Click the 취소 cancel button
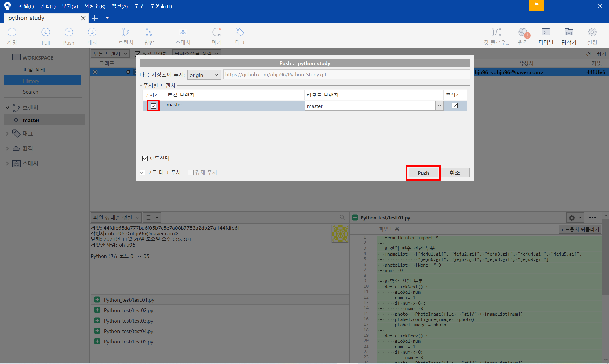 455,173
